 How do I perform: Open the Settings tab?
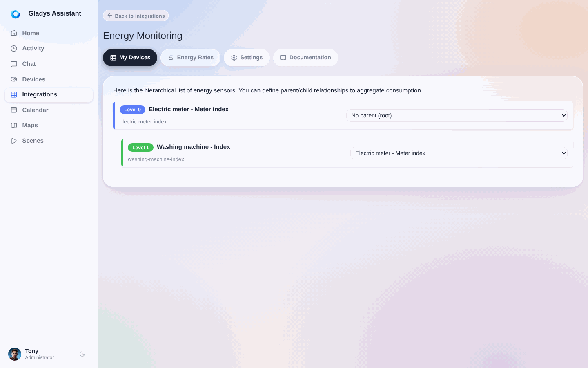247,58
